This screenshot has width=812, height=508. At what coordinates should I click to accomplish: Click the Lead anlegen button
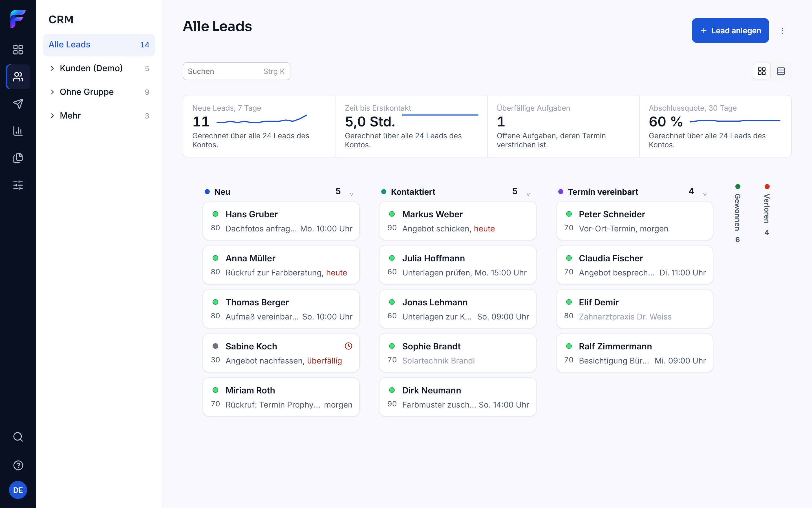coord(730,30)
